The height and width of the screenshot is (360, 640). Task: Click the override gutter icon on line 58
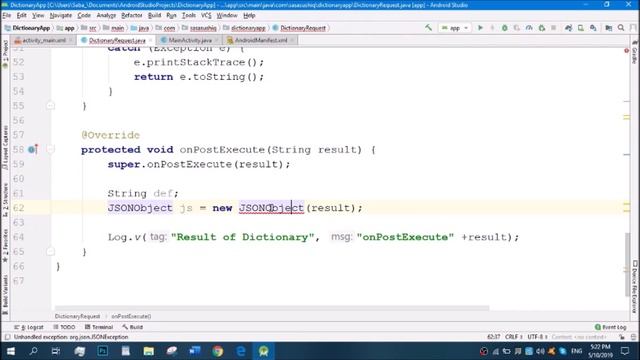[x=33, y=149]
